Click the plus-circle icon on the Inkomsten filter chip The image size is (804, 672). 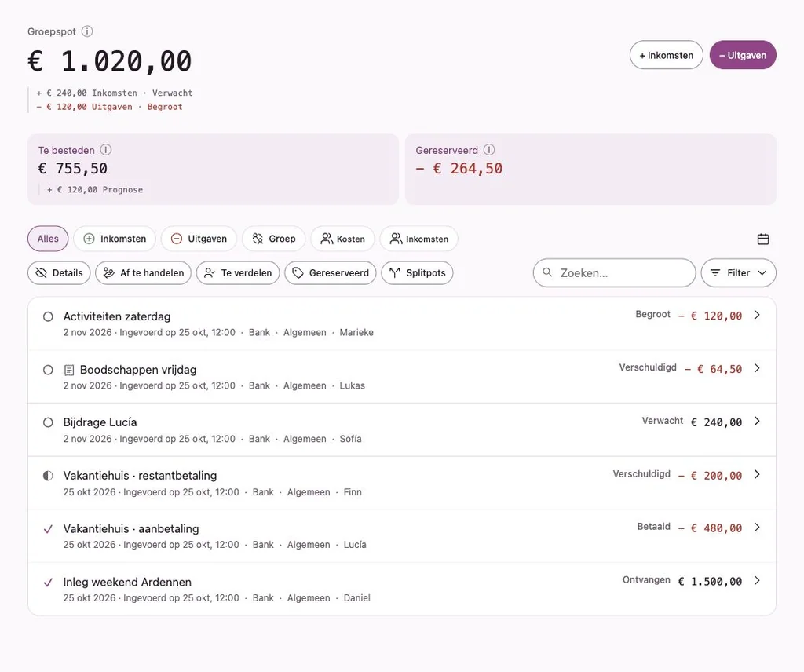coord(89,239)
